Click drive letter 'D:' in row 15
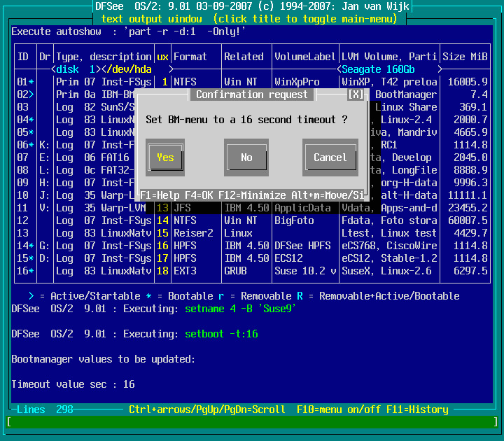 (x=45, y=258)
